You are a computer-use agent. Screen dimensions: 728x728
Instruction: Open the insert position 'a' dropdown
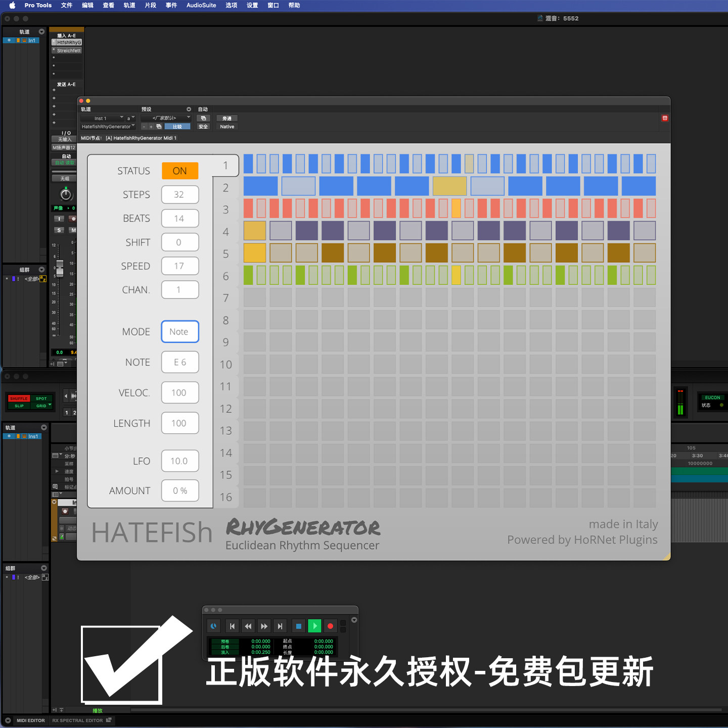[x=130, y=118]
